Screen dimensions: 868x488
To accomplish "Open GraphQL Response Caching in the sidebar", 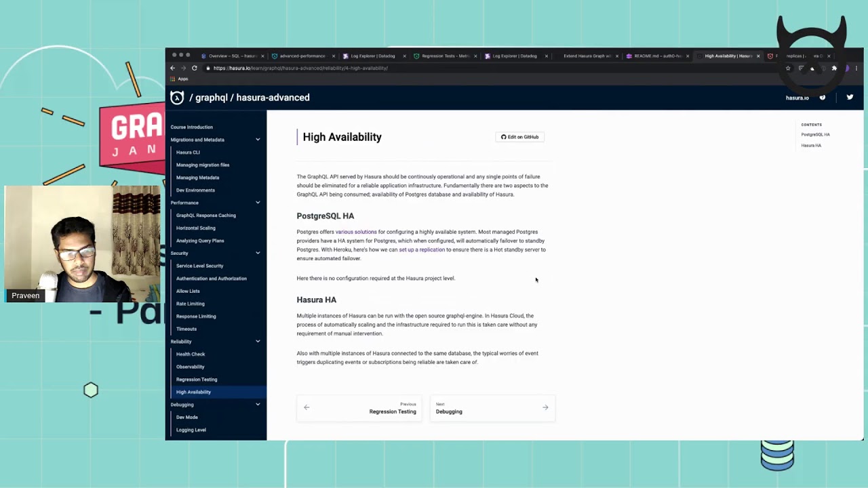I will tap(206, 216).
